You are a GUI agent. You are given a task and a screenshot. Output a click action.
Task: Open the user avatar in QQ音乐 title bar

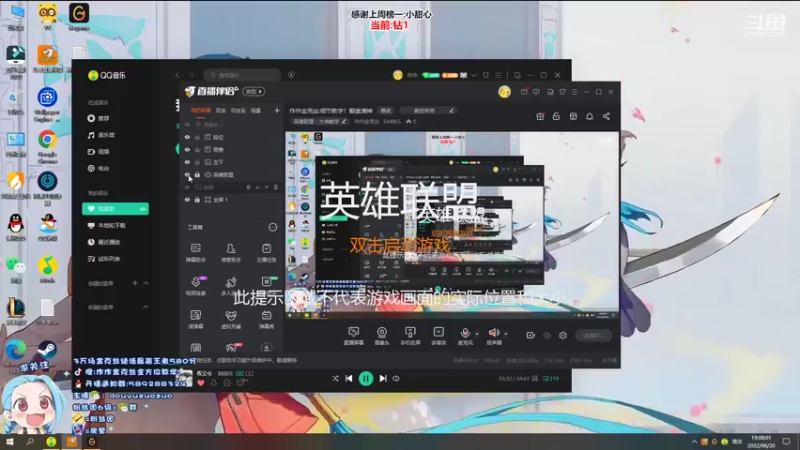(397, 75)
